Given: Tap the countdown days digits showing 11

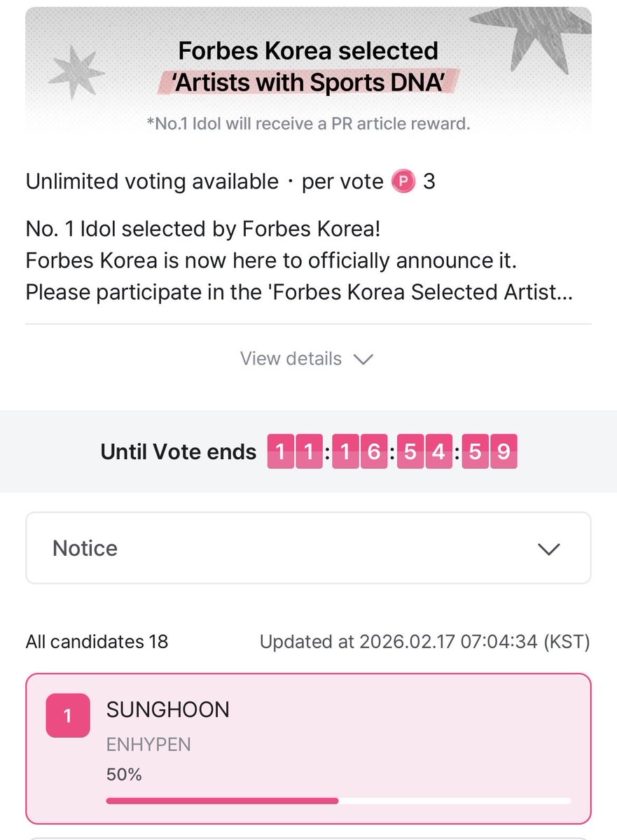Looking at the screenshot, I should pos(294,452).
